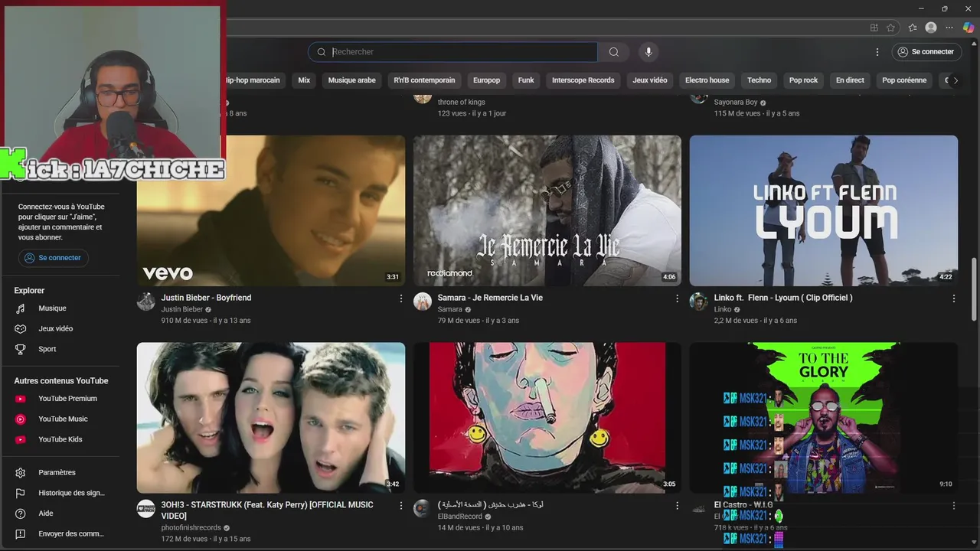Open options for Samara - Je Remercie La Vie
The width and height of the screenshot is (980, 551).
[x=677, y=298]
